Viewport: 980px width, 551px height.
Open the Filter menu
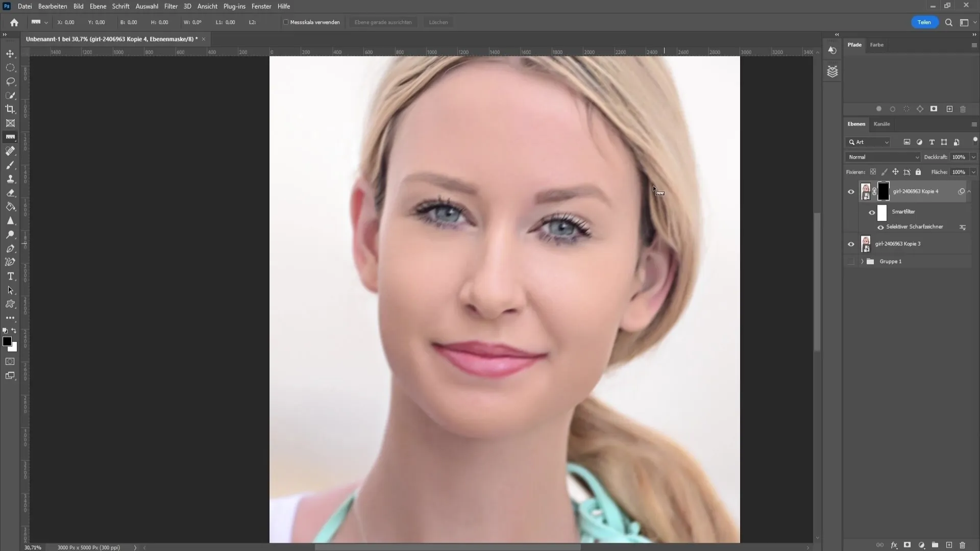[x=171, y=6]
